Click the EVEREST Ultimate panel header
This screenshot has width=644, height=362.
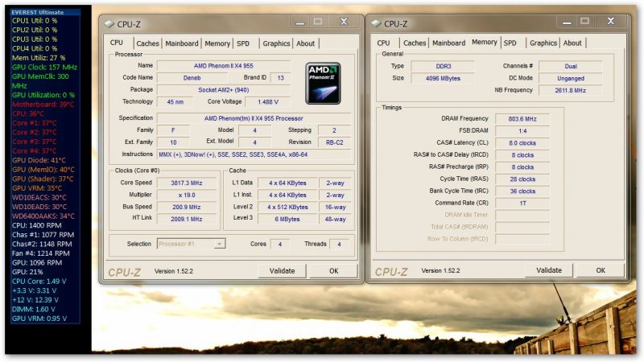click(45, 12)
